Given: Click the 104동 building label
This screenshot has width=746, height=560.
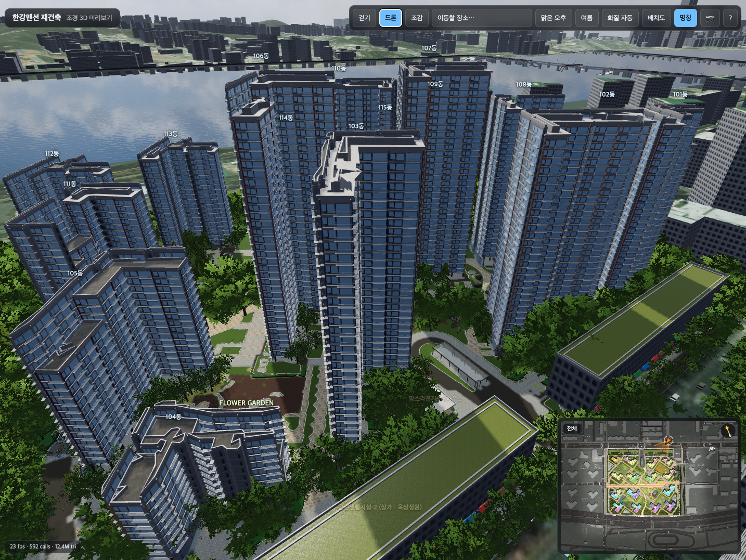Looking at the screenshot, I should coord(173,417).
